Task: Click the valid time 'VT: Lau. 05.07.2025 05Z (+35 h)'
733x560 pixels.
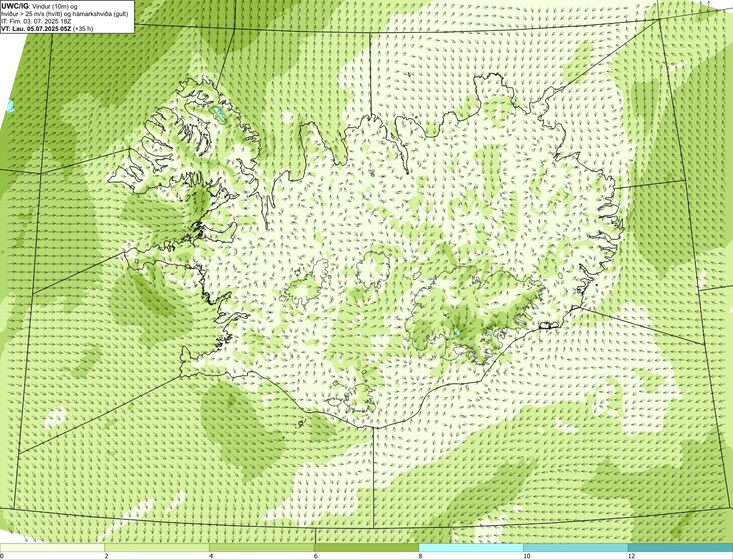Action: coord(47,29)
